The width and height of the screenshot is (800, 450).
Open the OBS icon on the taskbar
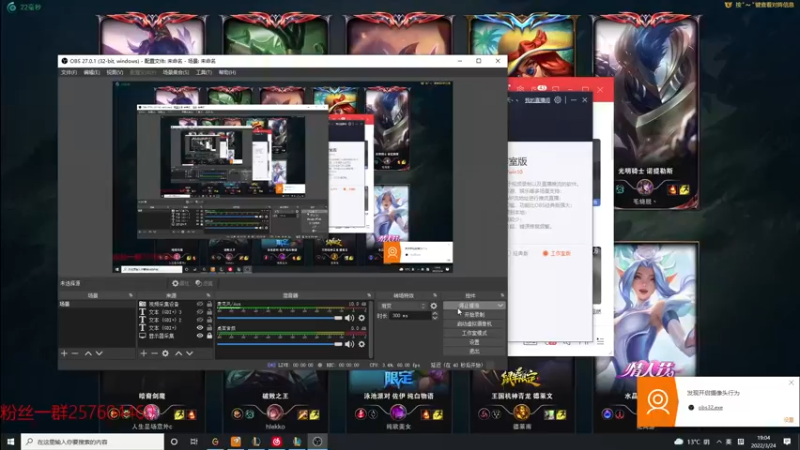[x=317, y=441]
